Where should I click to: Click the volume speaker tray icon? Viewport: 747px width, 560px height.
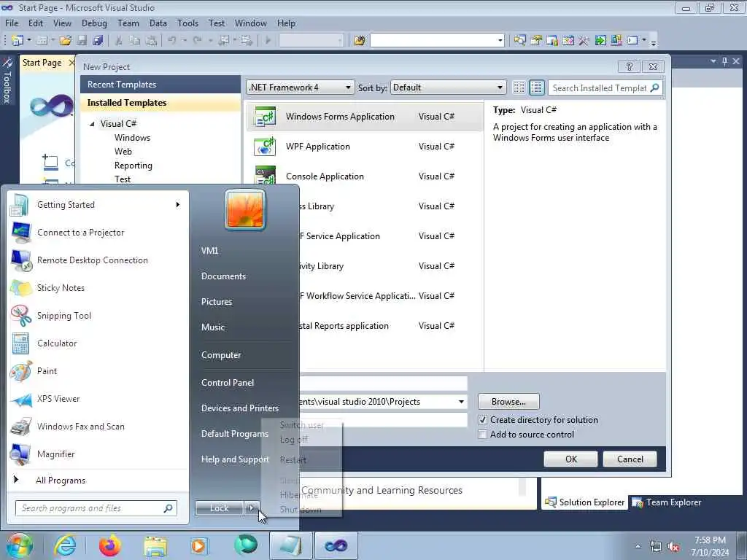tap(673, 547)
